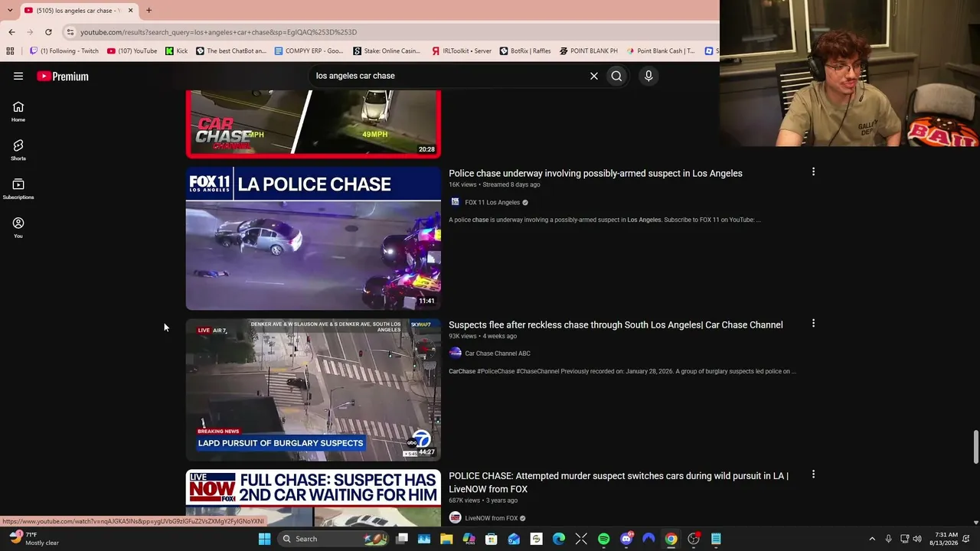Open site information icon in address bar
980x551 pixels.
click(x=70, y=32)
